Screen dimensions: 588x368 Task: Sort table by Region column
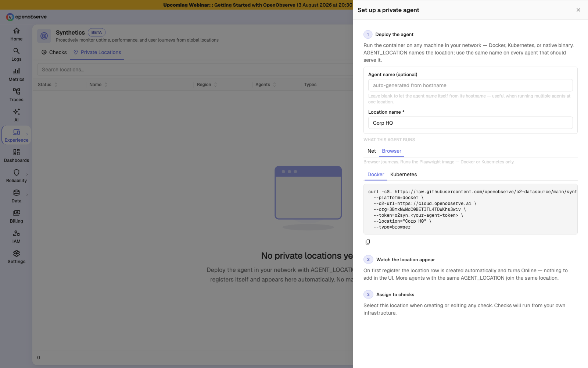point(207,85)
